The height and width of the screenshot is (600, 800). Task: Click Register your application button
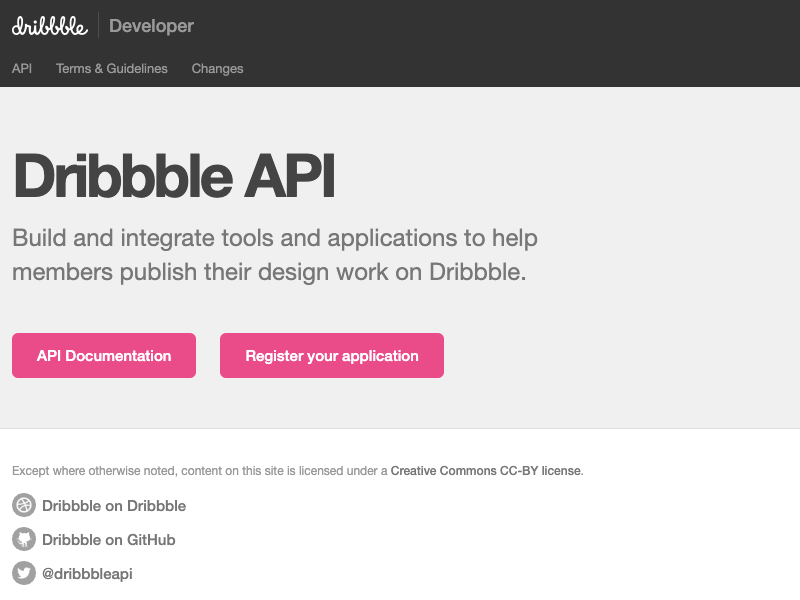pos(332,356)
